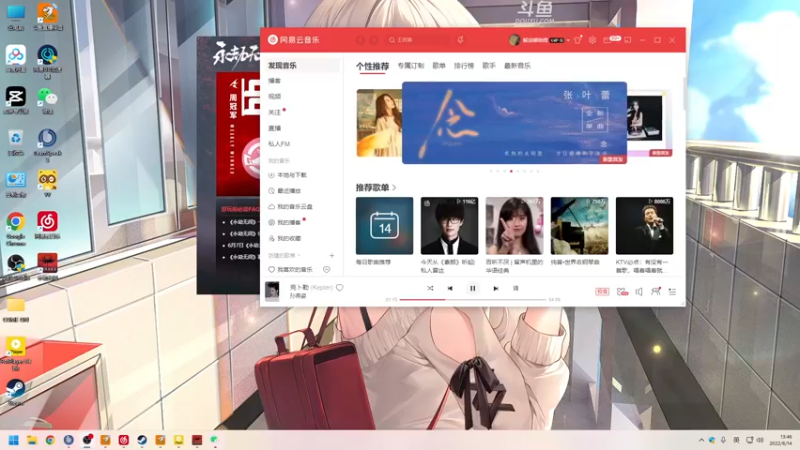Click the KTV playlist title text
Screen dimensions: 800x450
pyautogui.click(x=642, y=266)
